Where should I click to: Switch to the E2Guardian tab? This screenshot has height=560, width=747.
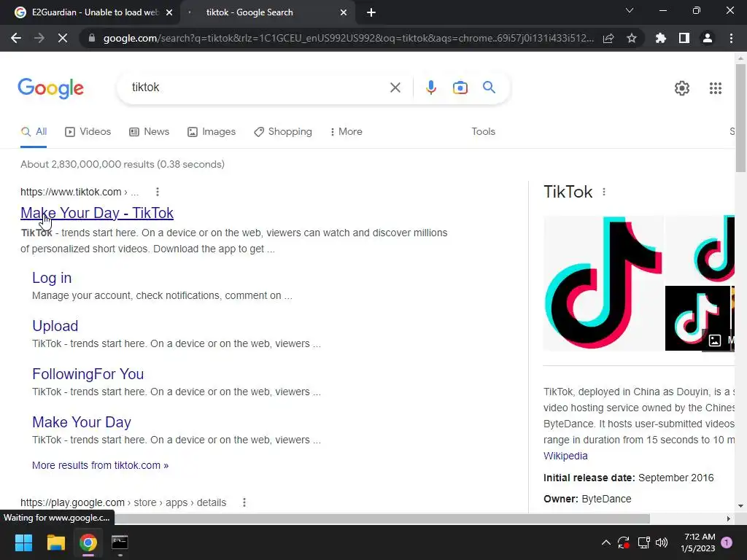(90, 12)
